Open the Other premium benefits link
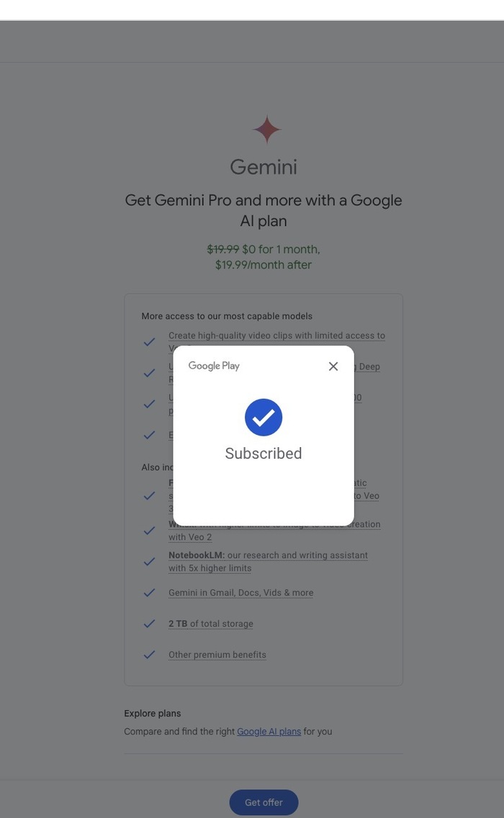This screenshot has height=818, width=504. click(x=217, y=655)
